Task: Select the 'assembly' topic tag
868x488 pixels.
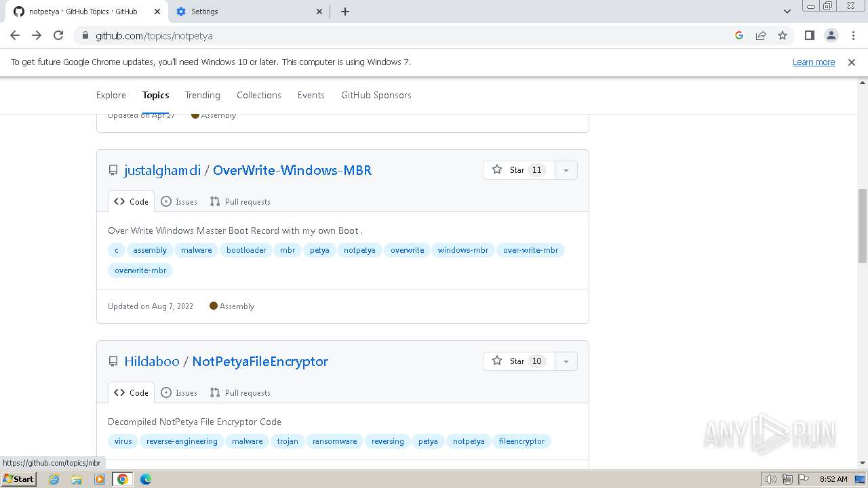Action: [x=150, y=250]
